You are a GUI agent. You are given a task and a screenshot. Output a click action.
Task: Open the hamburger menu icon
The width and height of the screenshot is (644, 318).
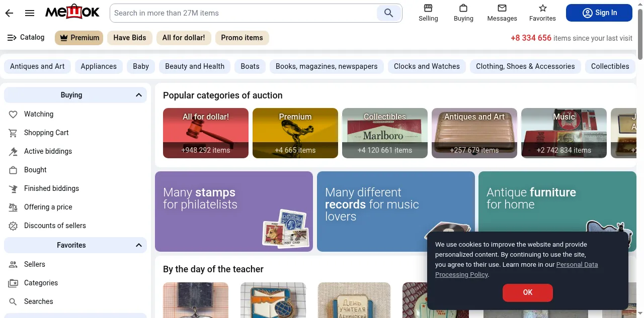pyautogui.click(x=30, y=13)
